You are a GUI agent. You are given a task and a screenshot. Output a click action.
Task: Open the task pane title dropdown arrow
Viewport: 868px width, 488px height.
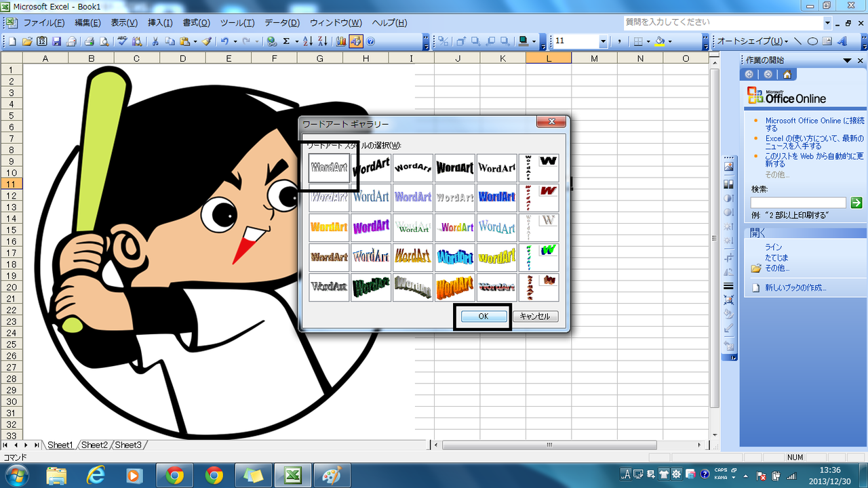[848, 60]
